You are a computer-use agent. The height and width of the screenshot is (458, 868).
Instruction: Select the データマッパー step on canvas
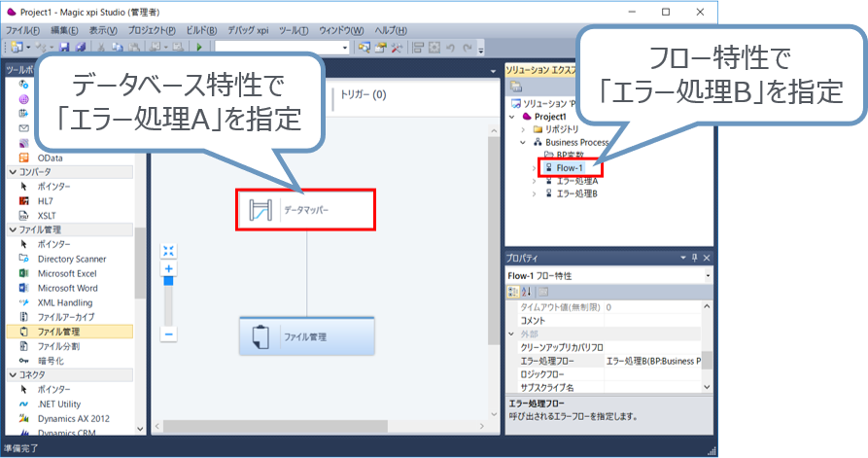(305, 209)
